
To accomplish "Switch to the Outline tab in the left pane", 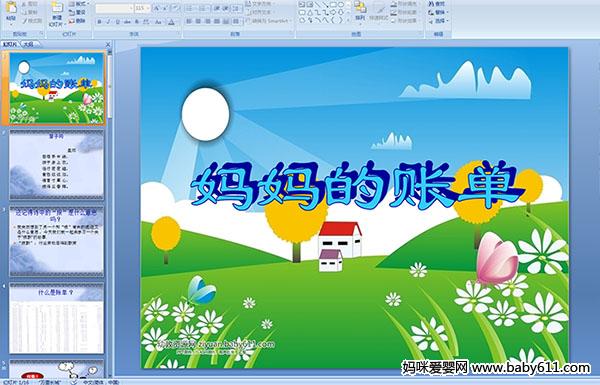I will click(29, 44).
